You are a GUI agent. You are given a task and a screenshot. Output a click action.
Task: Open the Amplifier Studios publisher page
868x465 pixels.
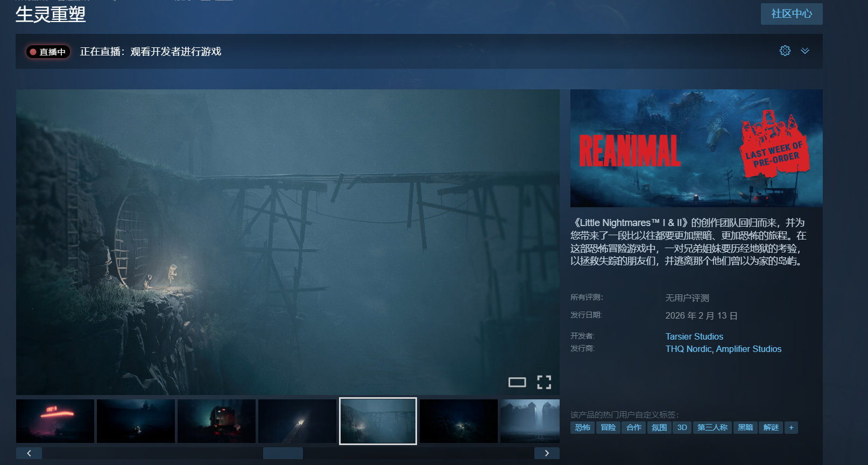click(749, 349)
